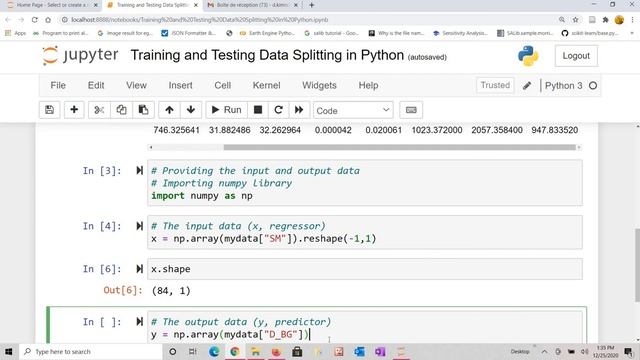Open Microsoft Edge from the taskbar
Screen dimensions: 640x360
[x=214, y=351]
